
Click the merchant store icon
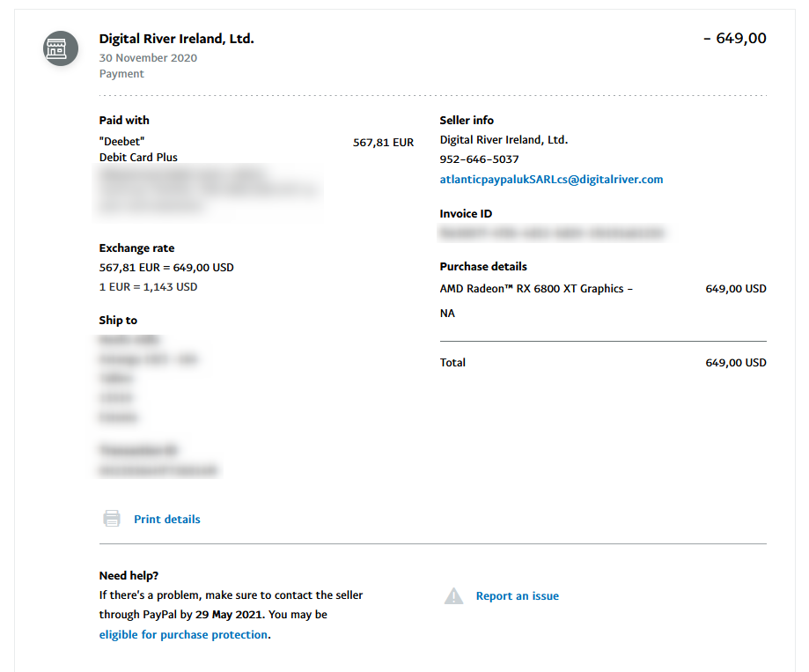pyautogui.click(x=61, y=48)
